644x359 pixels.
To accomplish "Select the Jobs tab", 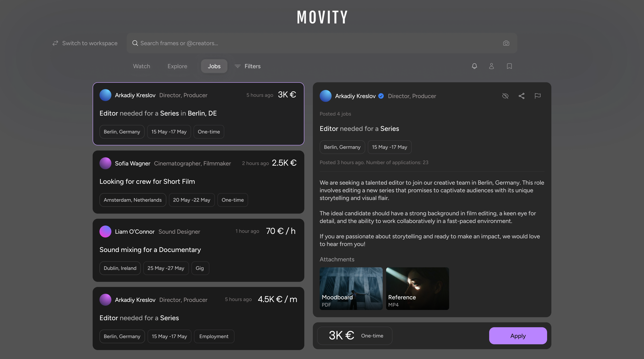I will 214,66.
